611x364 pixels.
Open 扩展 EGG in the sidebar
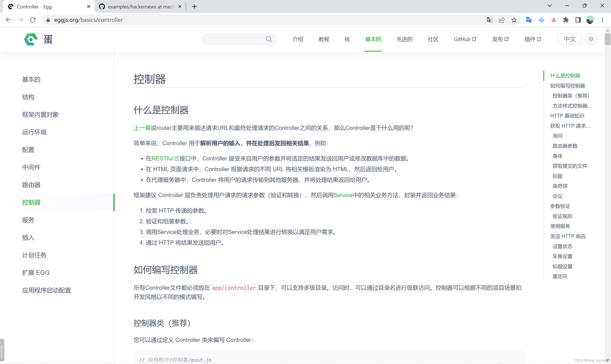36,273
